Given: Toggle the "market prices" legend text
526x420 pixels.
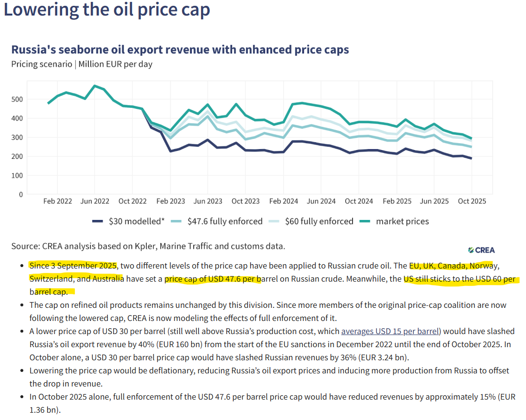Looking at the screenshot, I should 403,221.
